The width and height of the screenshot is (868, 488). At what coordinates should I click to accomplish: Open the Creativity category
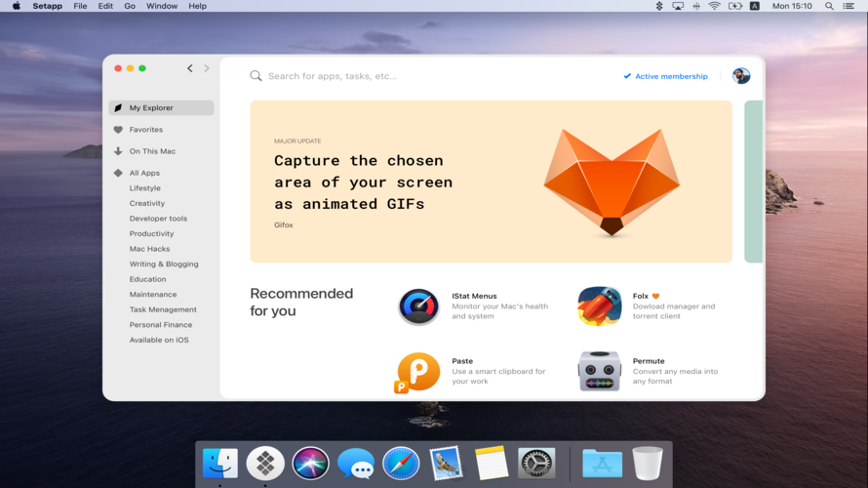(x=146, y=203)
